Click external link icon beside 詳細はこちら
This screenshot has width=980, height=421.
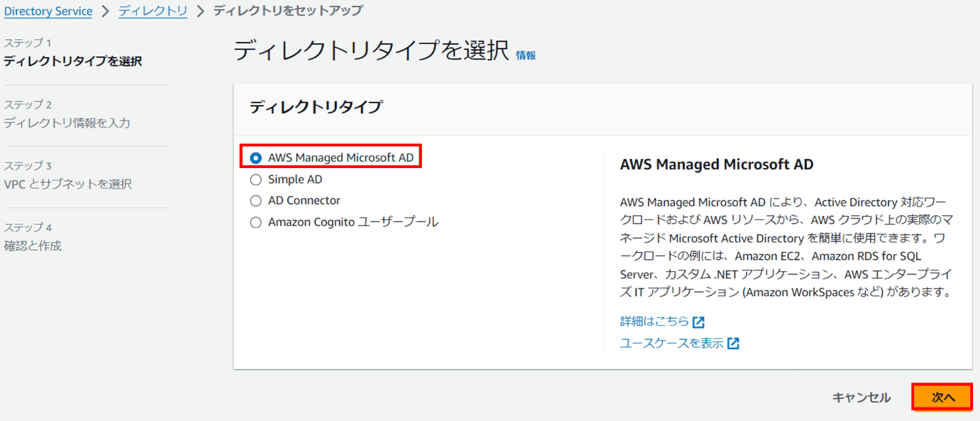tap(699, 322)
